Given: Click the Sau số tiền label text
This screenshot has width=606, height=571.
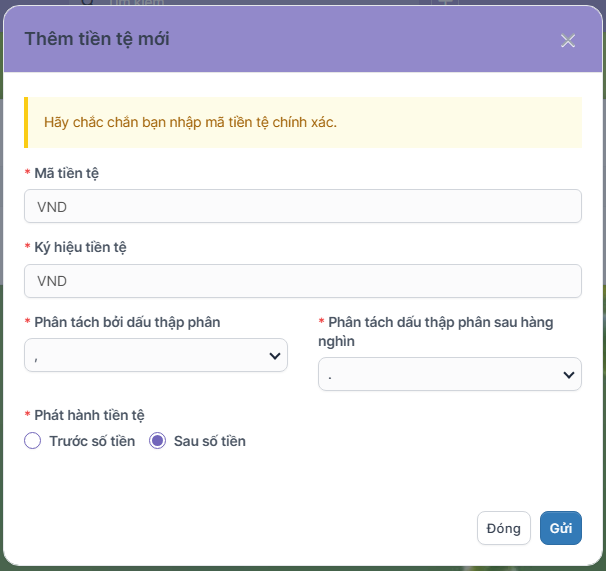Looking at the screenshot, I should 210,441.
